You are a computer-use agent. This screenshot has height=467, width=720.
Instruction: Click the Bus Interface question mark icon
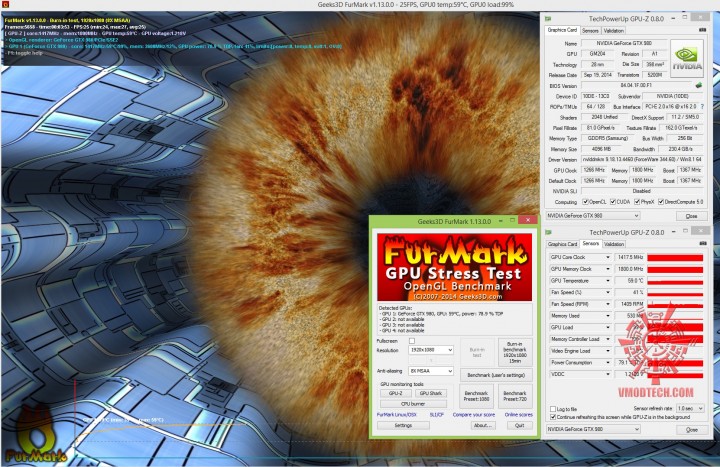(x=702, y=105)
